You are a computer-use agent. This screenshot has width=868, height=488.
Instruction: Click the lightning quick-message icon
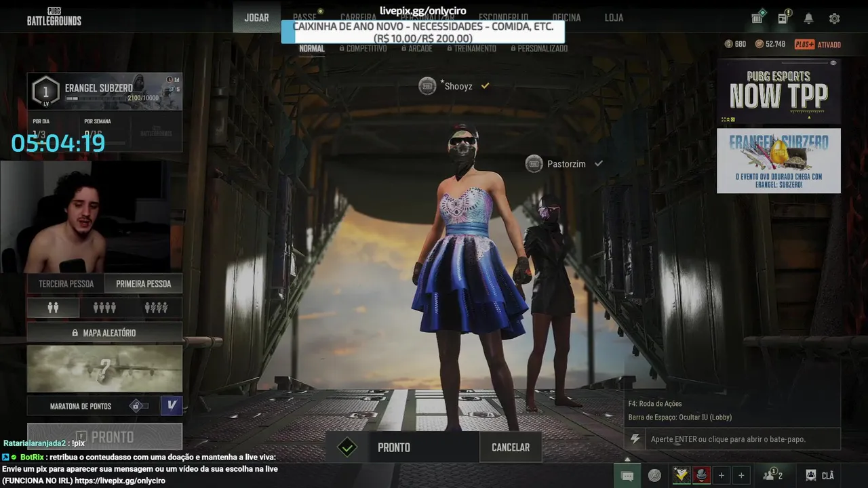(x=635, y=439)
